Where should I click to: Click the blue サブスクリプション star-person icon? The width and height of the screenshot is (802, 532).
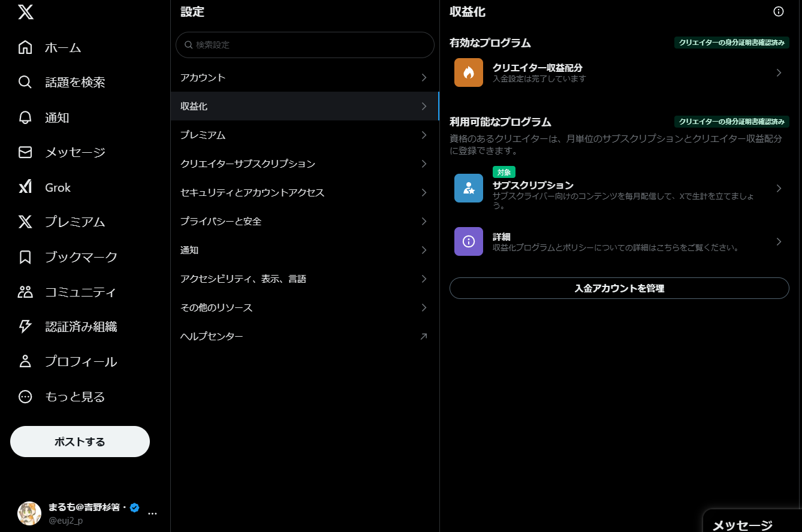[x=469, y=188]
